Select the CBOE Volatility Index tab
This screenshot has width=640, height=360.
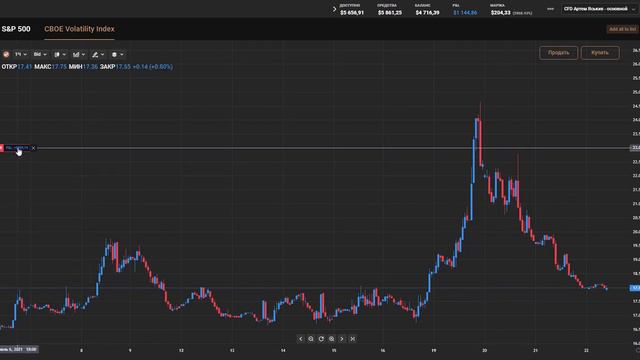pyautogui.click(x=79, y=29)
